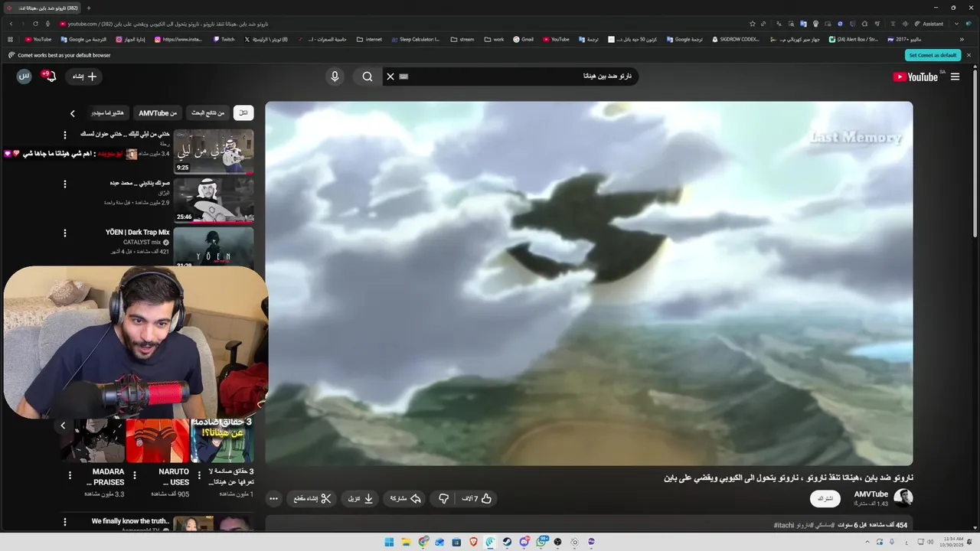Subscribe to AMVTube channel

coord(825,499)
